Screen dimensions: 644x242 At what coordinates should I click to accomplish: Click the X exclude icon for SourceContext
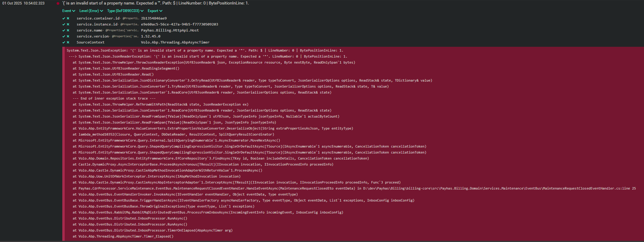(68, 42)
